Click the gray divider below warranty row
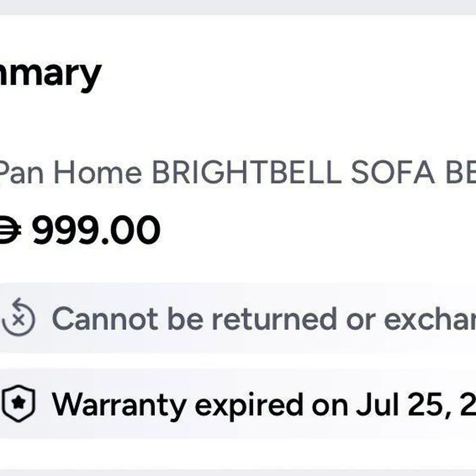The width and height of the screenshot is (476, 476). [x=238, y=473]
